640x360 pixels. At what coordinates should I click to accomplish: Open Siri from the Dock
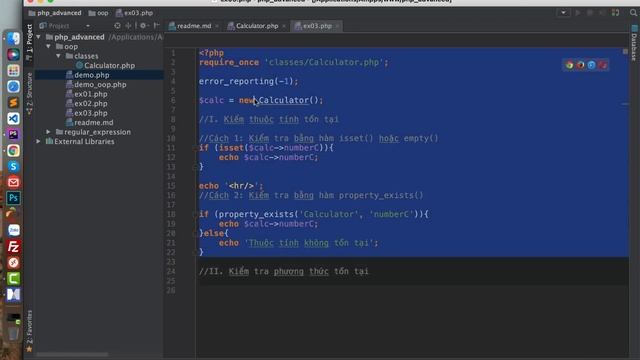pyautogui.click(x=13, y=54)
